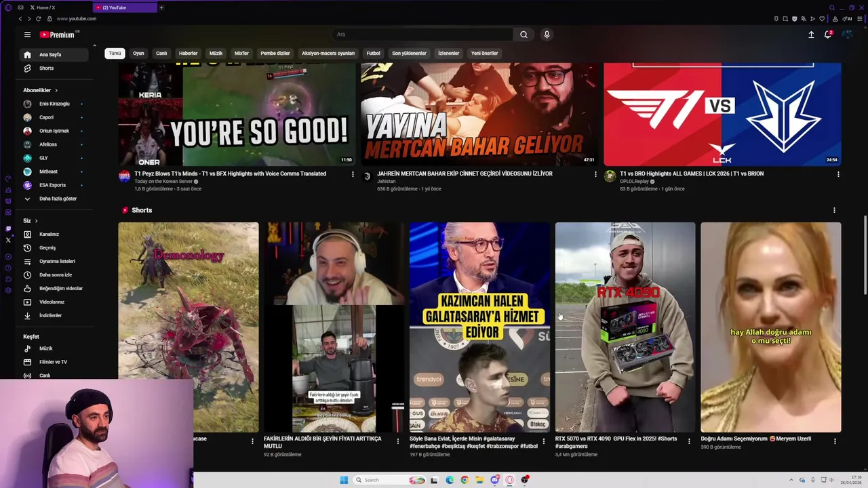Click the YouTube search field

pos(423,35)
